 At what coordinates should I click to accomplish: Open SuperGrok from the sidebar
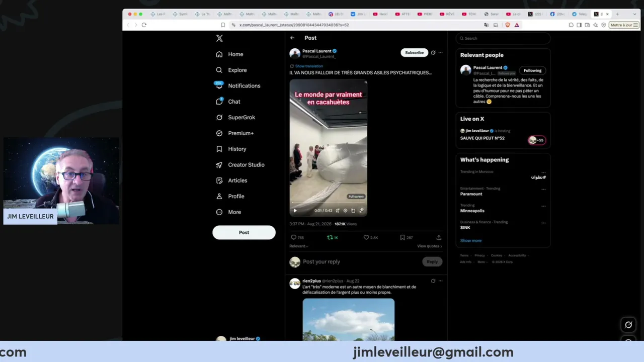[x=235, y=117]
